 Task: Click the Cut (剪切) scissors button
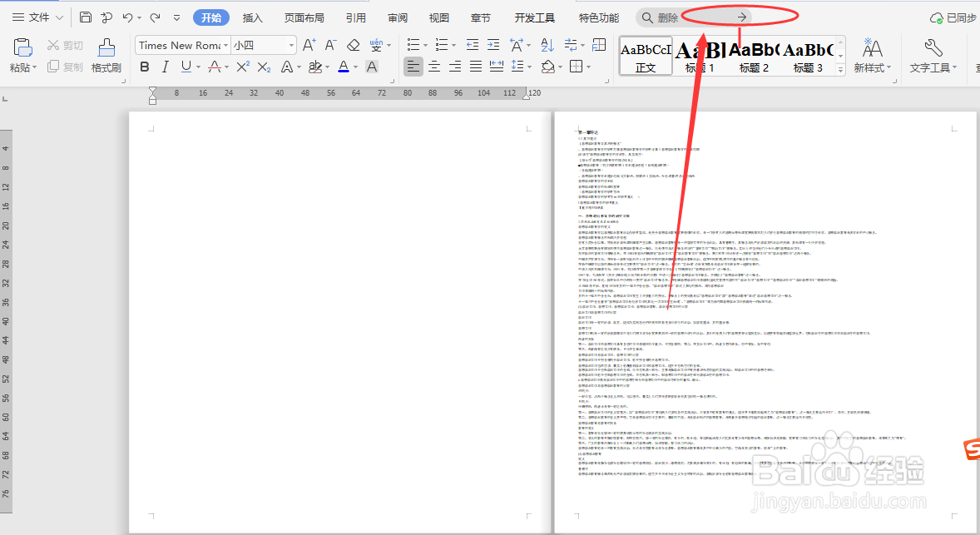(65, 46)
